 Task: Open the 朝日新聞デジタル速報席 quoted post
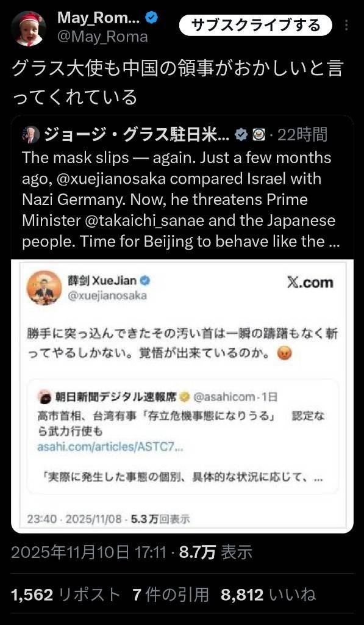click(x=183, y=436)
